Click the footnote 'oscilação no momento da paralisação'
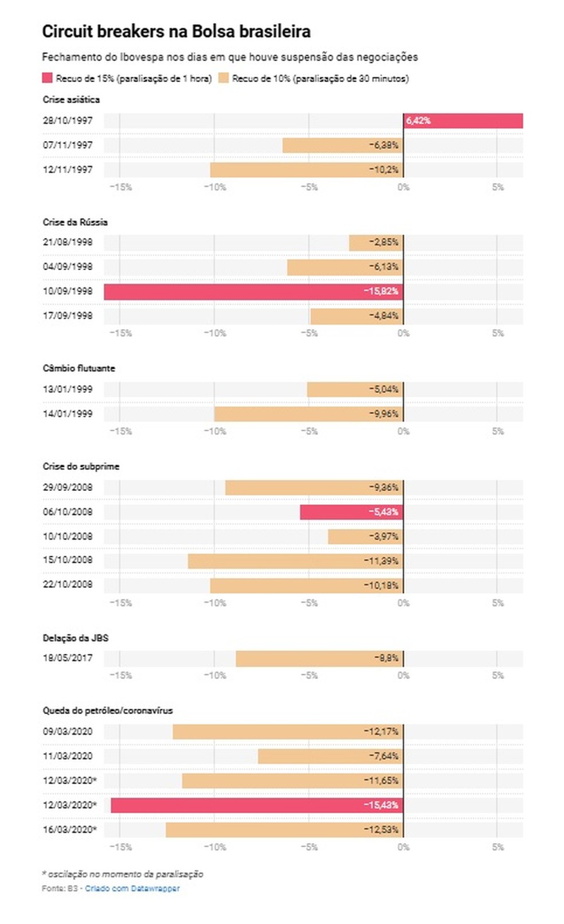 125,874
